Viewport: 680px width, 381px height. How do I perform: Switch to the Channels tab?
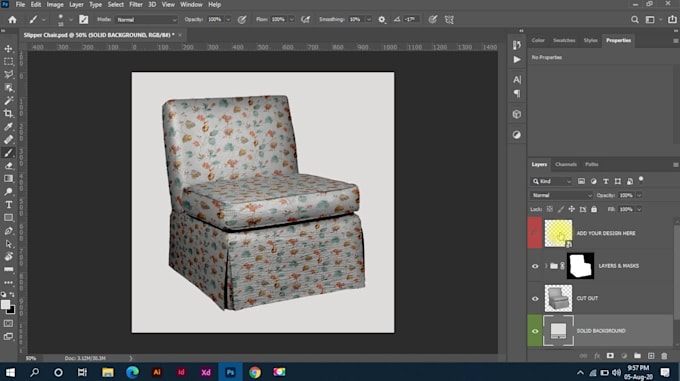point(566,165)
